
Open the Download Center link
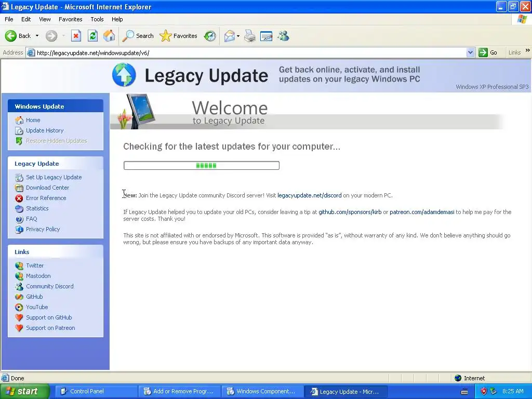pos(47,188)
